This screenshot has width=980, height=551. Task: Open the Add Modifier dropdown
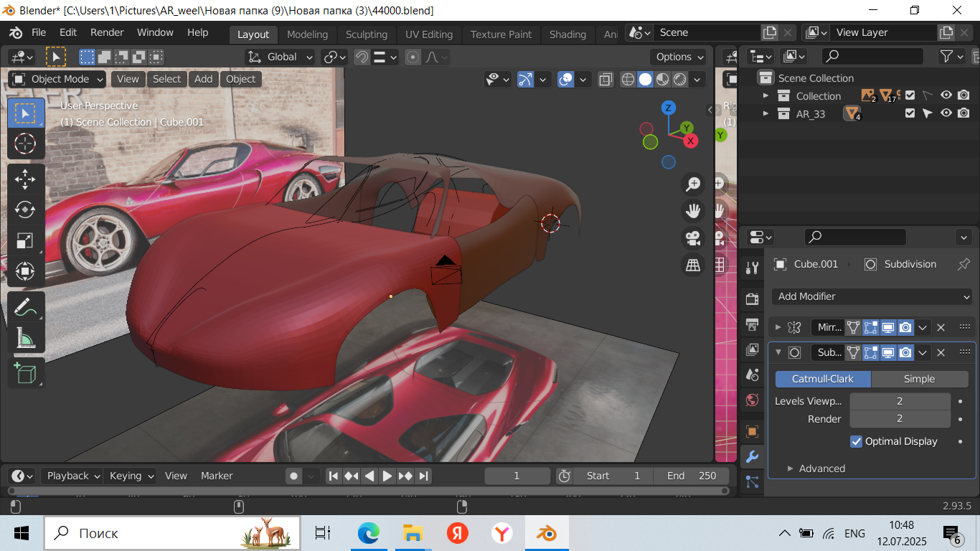[x=873, y=296]
